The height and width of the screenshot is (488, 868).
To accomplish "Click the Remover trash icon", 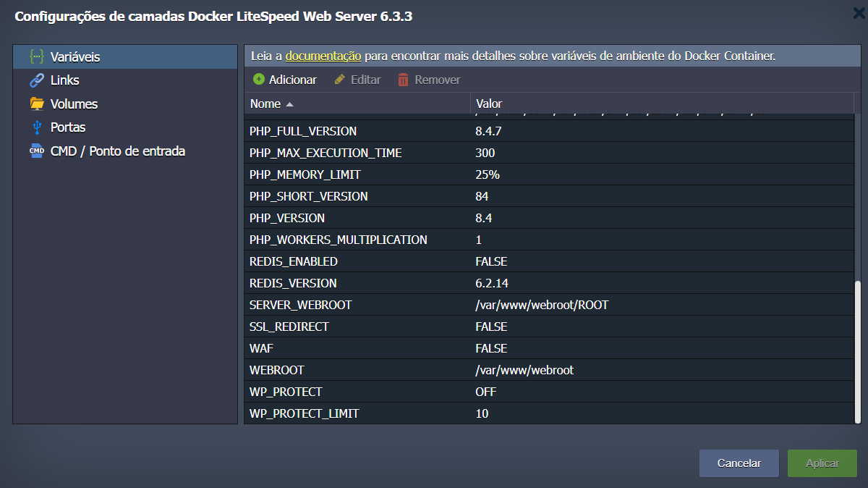I will click(403, 80).
